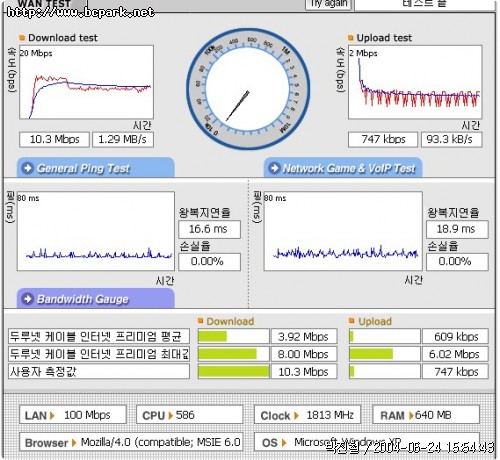This screenshot has width=500, height=460.
Task: Click the speedometer gauge dial
Action: pos(248,89)
